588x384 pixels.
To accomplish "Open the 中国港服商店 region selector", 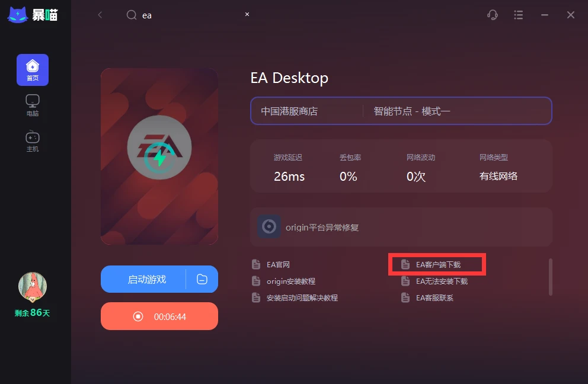I will tap(307, 111).
